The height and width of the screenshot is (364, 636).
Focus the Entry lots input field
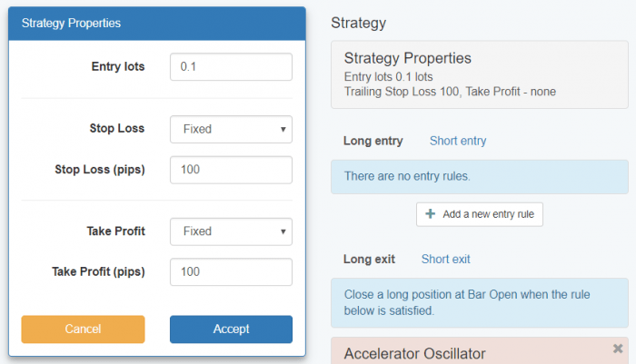click(231, 67)
